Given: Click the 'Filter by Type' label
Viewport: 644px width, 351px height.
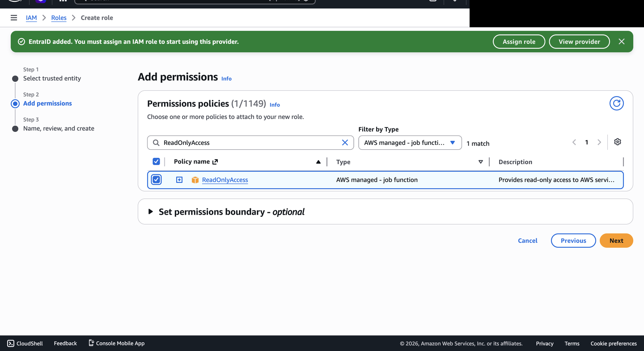Looking at the screenshot, I should [378, 129].
